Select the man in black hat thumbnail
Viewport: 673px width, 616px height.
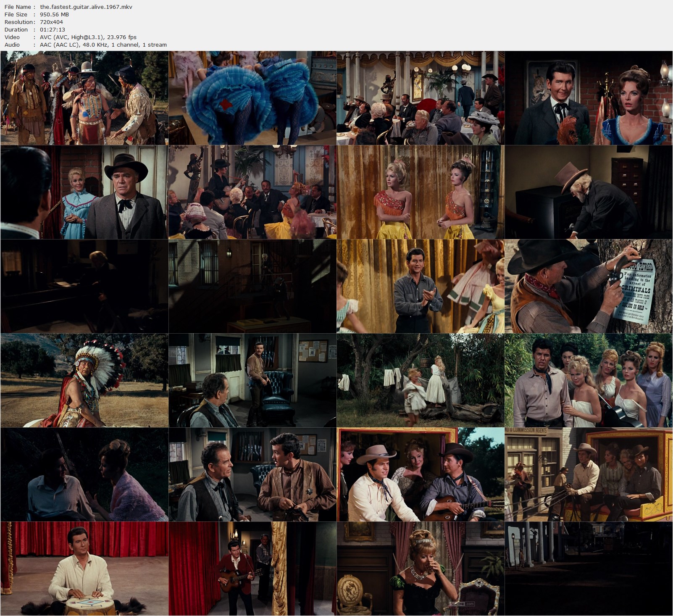(84, 192)
